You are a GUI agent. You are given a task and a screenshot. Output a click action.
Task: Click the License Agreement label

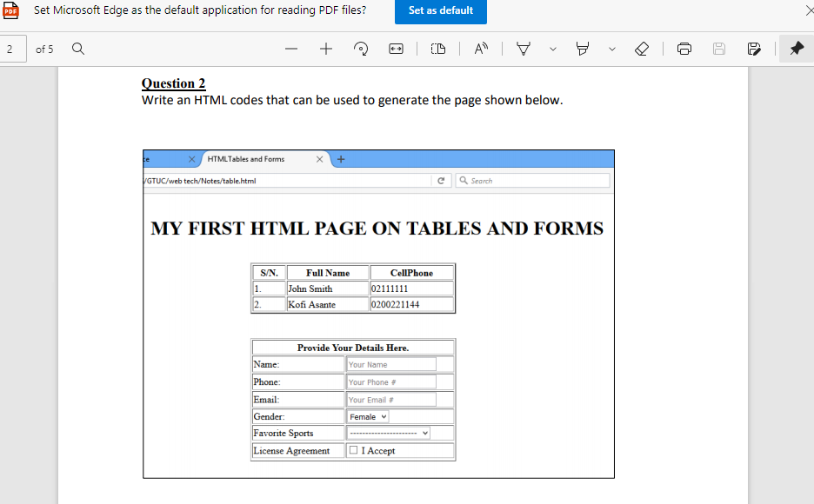(x=291, y=451)
